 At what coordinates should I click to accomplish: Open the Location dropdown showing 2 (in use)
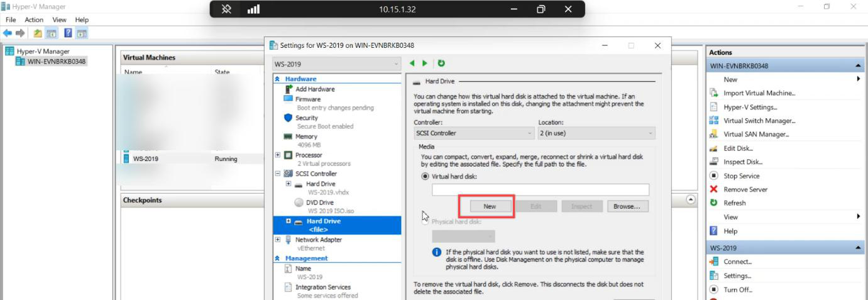point(596,133)
